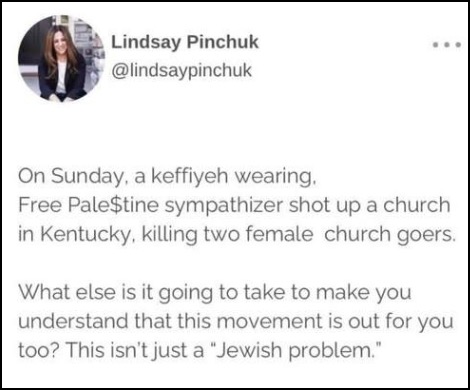The width and height of the screenshot is (470, 390).
Task: Open the three-dot more options menu
Action: [x=447, y=44]
